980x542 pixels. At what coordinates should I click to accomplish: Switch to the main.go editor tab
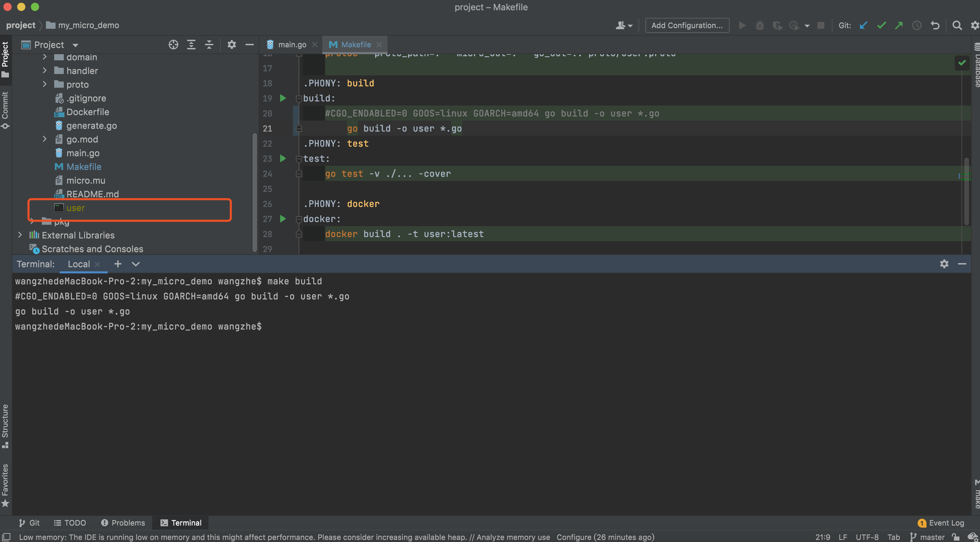tap(292, 45)
